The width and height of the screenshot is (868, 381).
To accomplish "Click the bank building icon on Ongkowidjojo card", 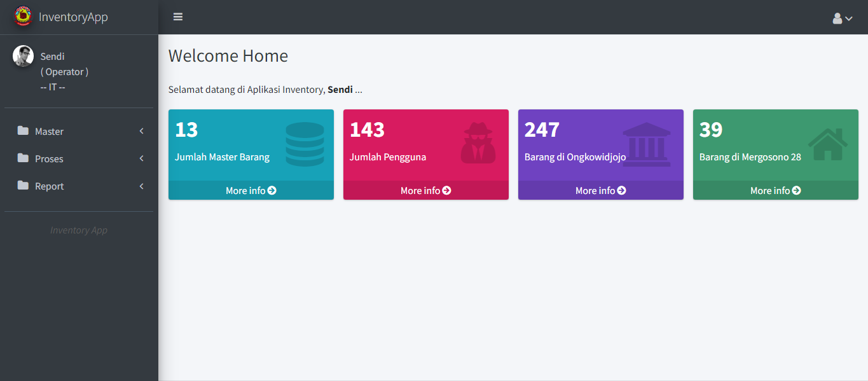I will tap(646, 144).
